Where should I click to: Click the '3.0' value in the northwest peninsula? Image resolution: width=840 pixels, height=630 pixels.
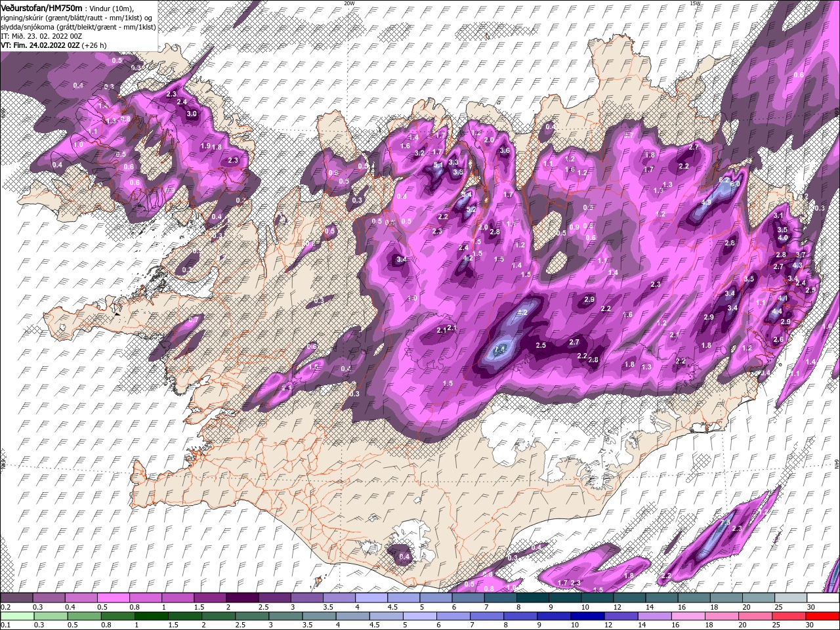click(192, 114)
